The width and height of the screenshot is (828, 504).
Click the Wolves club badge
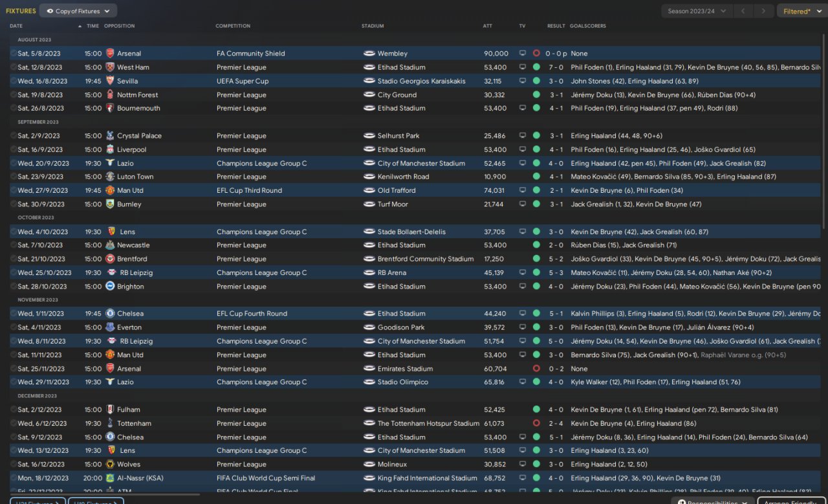(x=110, y=464)
